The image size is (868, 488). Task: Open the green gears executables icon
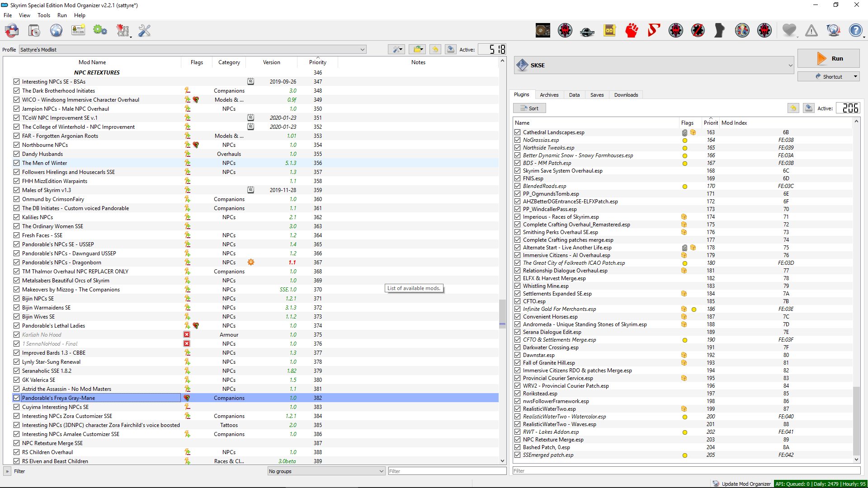100,31
